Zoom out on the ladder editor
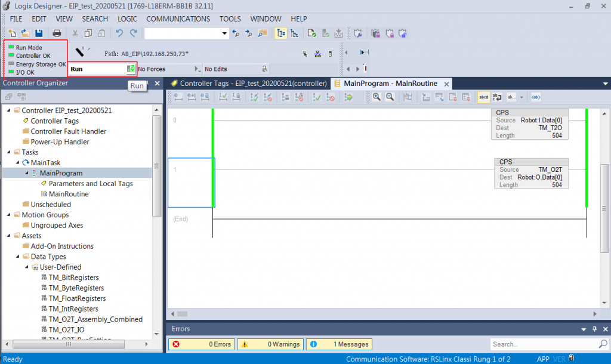 390,97
